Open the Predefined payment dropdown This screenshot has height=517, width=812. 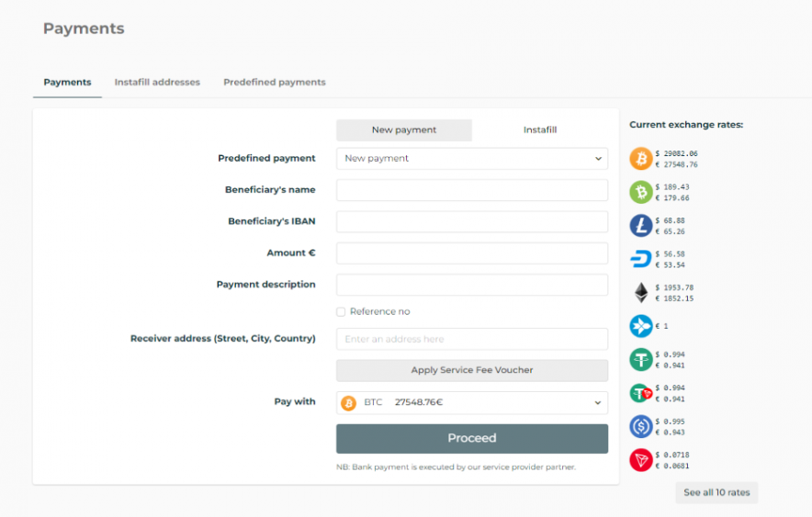click(472, 159)
